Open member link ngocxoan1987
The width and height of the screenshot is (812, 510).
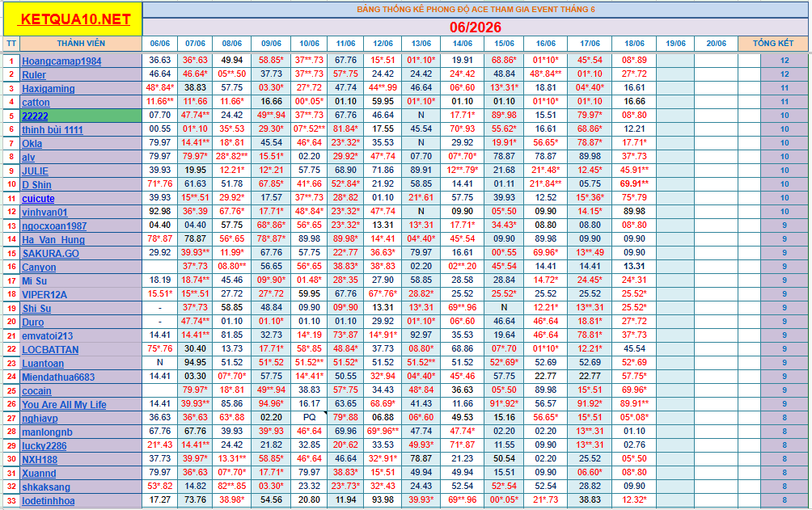(x=54, y=225)
